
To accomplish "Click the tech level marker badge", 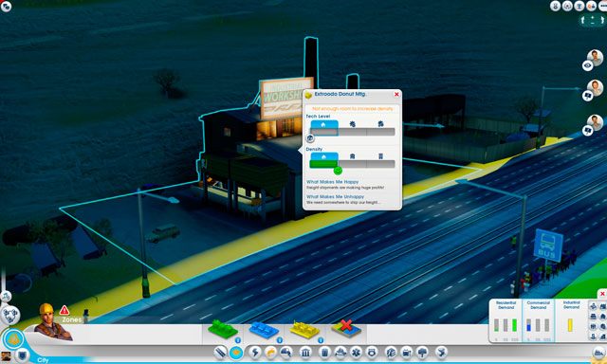I will (x=310, y=138).
